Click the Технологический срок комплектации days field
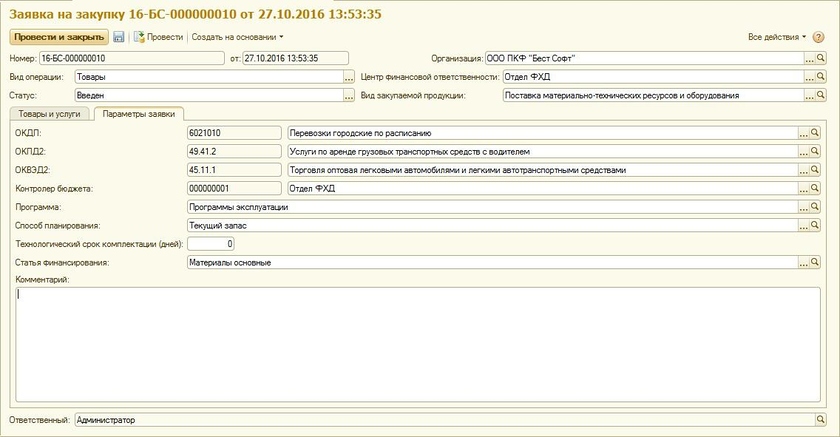 [211, 244]
